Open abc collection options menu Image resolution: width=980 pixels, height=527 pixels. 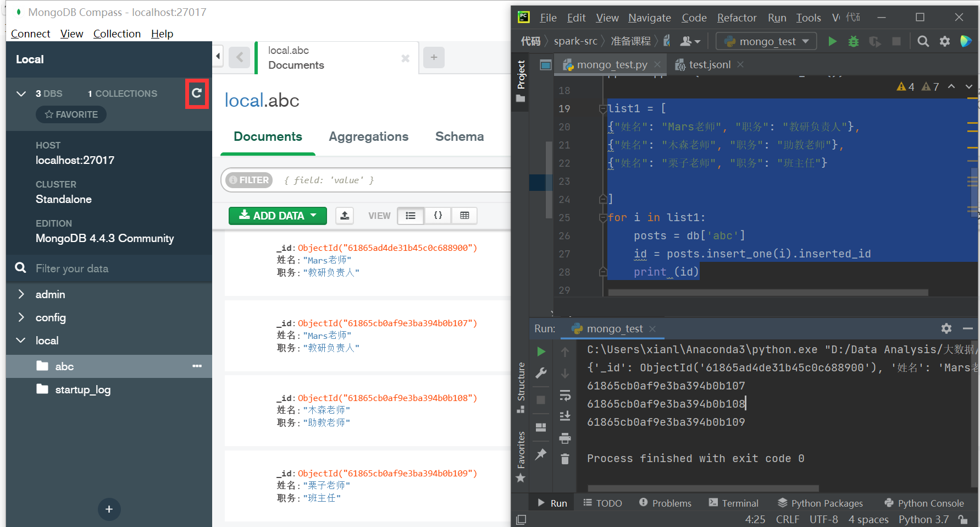tap(197, 366)
